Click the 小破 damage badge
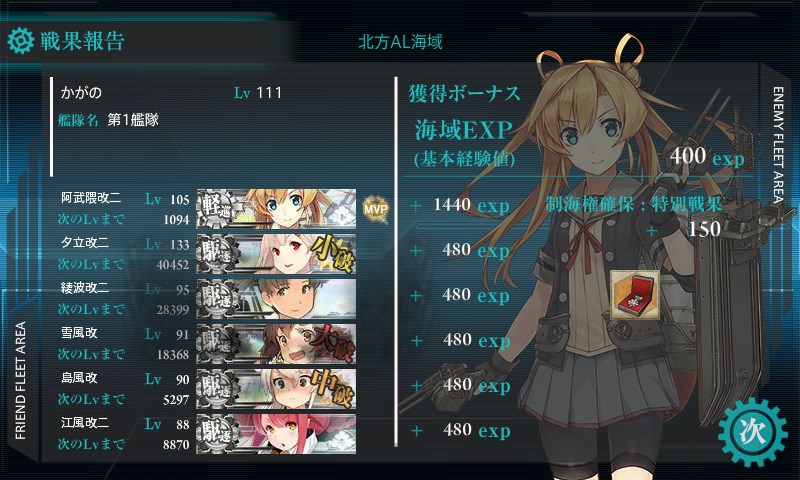 (x=333, y=254)
